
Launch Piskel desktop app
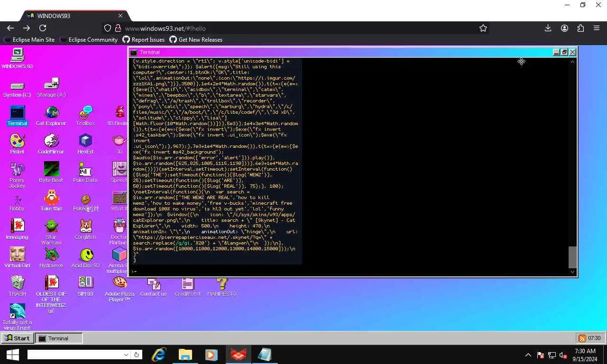(17, 144)
